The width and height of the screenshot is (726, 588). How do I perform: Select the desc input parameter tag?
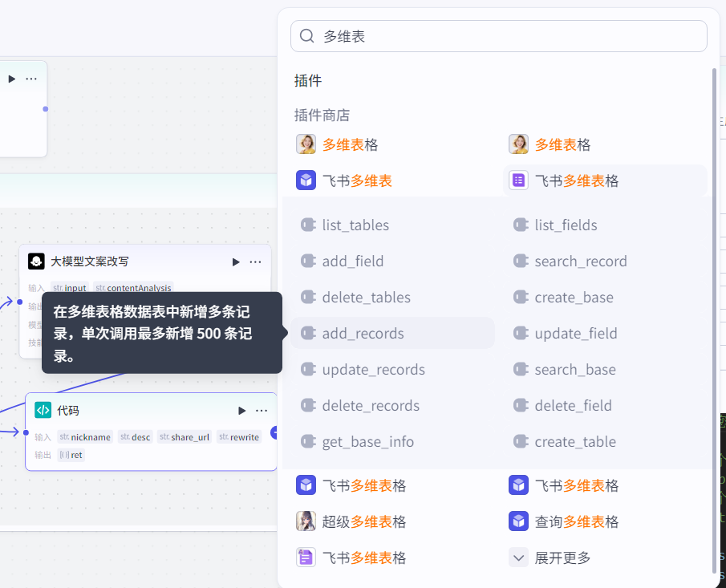click(136, 437)
